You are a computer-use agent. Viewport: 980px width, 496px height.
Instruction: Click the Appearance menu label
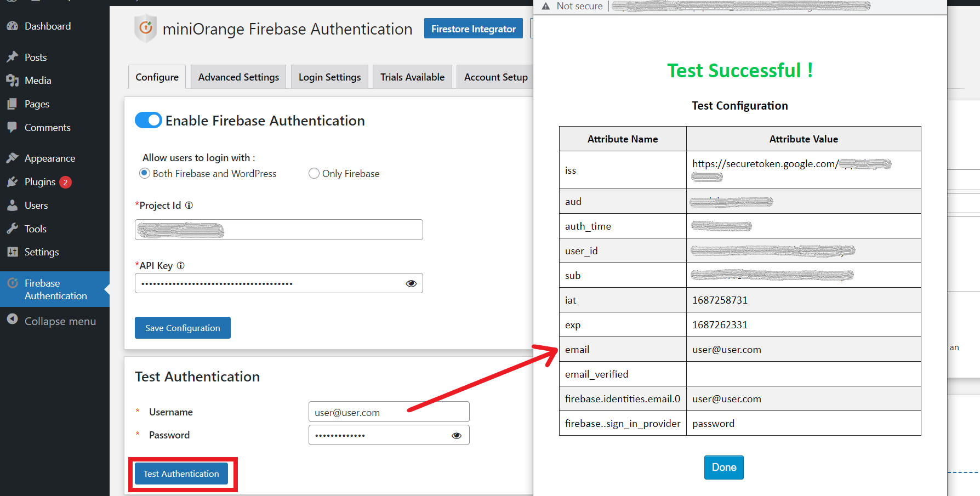50,158
